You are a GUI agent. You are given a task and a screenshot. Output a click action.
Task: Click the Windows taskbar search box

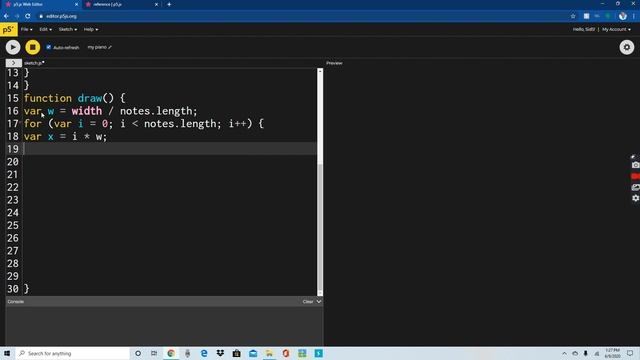tap(73, 353)
